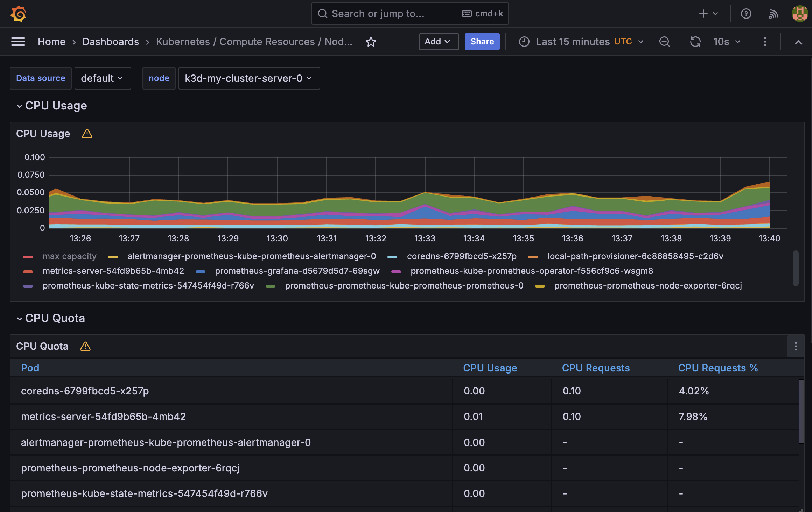Click the node variable label
This screenshot has width=812, height=512.
159,78
